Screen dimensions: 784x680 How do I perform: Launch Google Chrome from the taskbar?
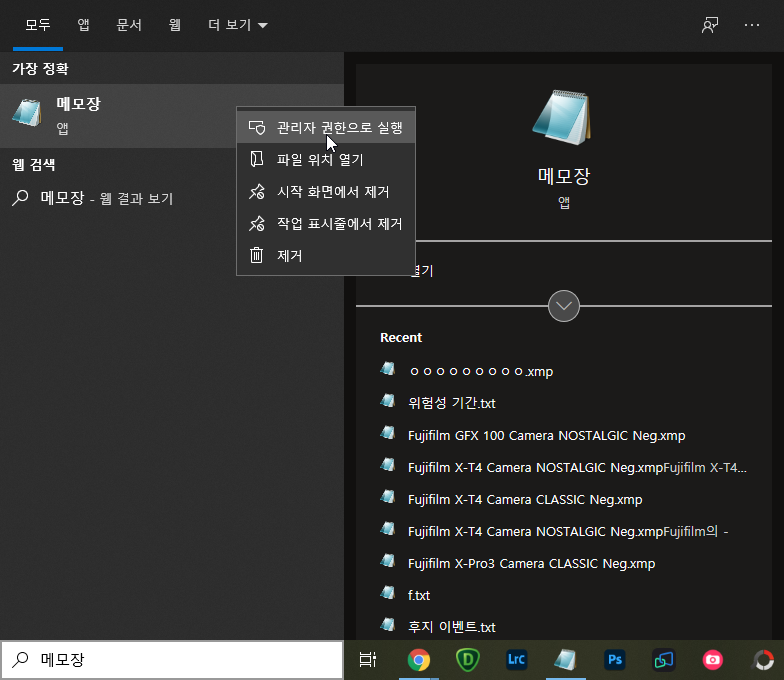coord(418,660)
